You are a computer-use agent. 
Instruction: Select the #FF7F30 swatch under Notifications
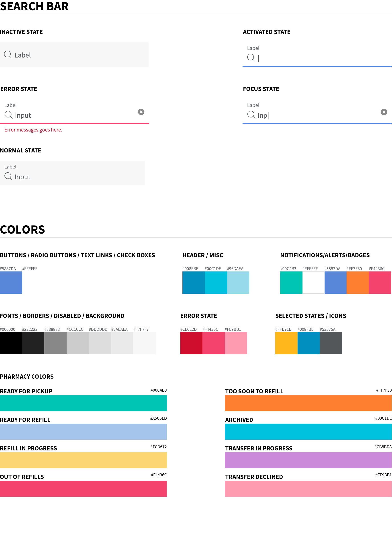[358, 282]
